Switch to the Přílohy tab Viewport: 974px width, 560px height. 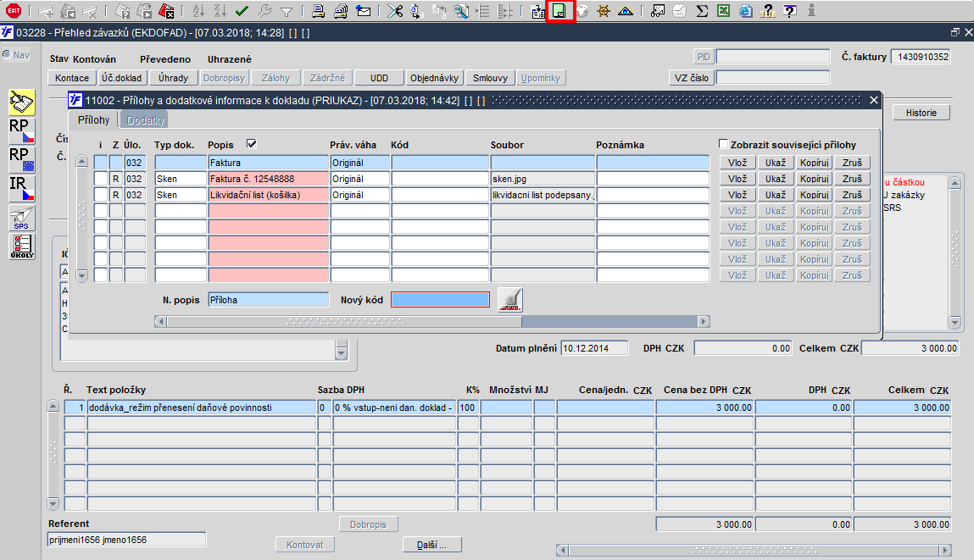pyautogui.click(x=94, y=120)
